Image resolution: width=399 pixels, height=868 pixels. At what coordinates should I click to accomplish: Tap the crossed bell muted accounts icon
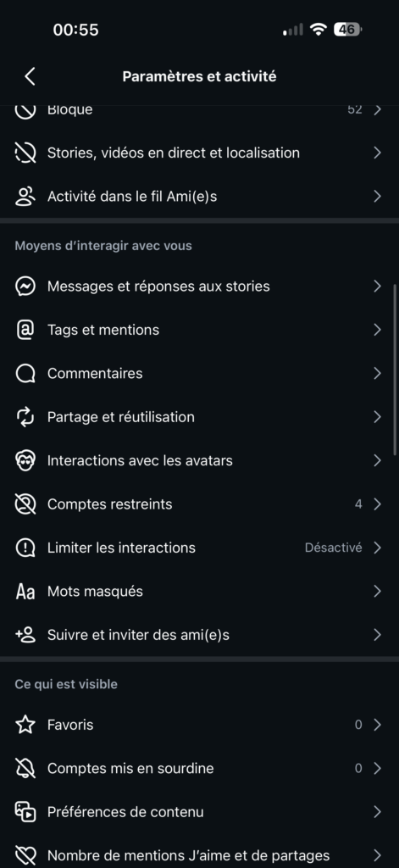(x=25, y=768)
